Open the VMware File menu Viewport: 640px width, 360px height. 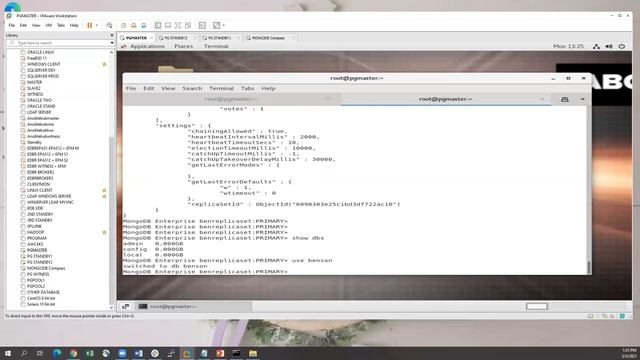point(11,25)
